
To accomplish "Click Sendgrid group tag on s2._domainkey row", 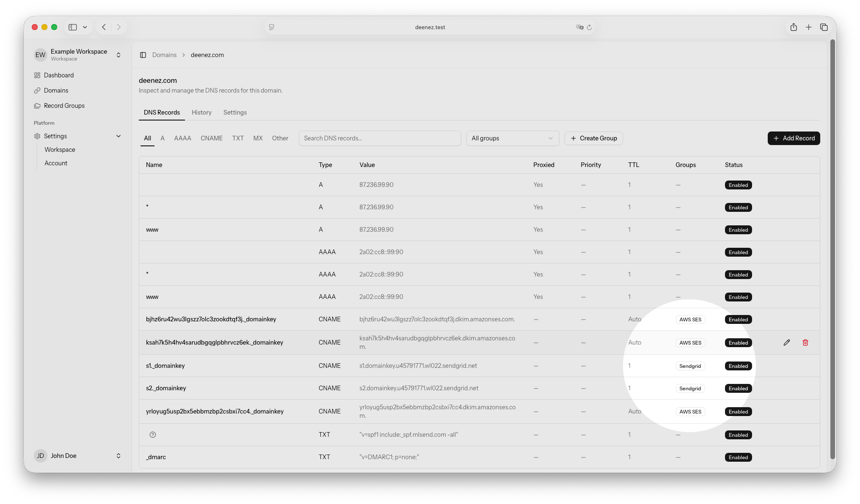I will [x=690, y=389].
